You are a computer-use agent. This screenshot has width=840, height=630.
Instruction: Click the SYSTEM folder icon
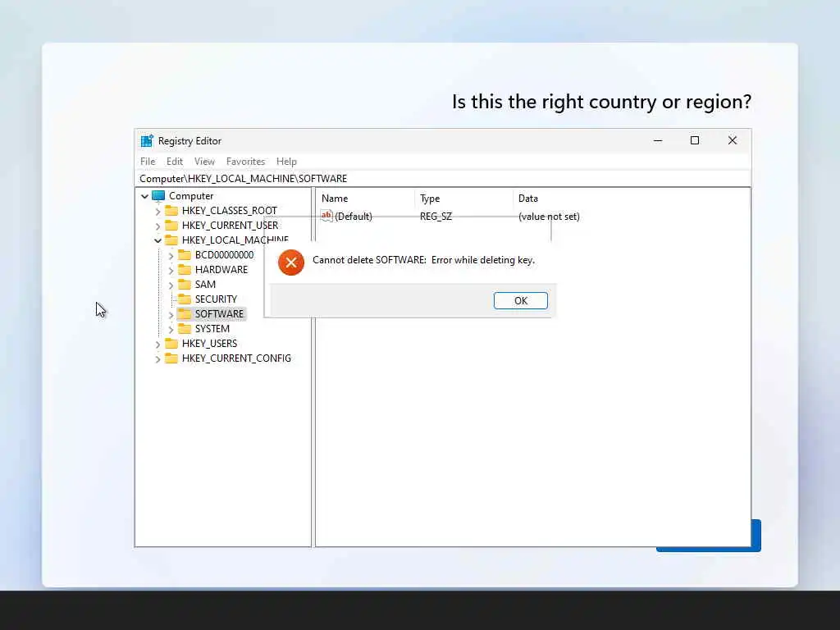pos(185,328)
